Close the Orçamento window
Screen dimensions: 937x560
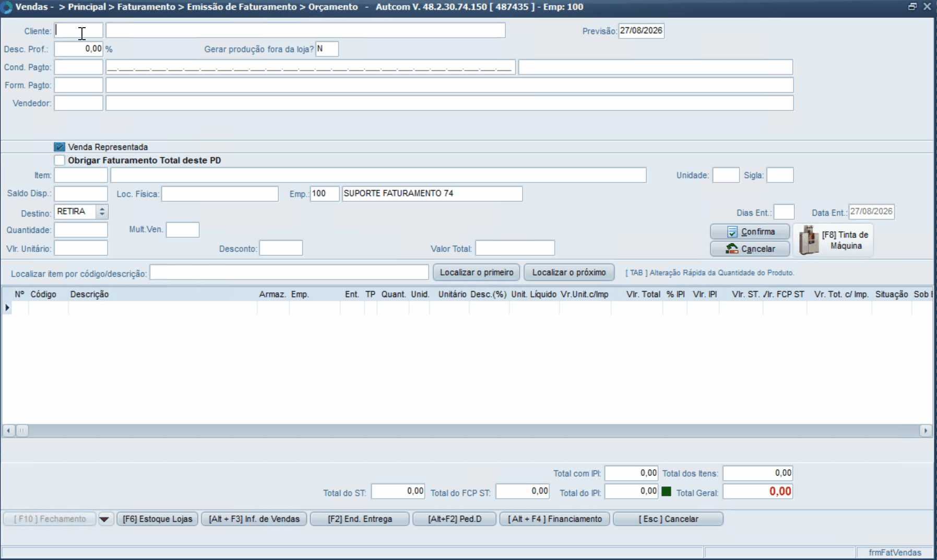pos(927,7)
